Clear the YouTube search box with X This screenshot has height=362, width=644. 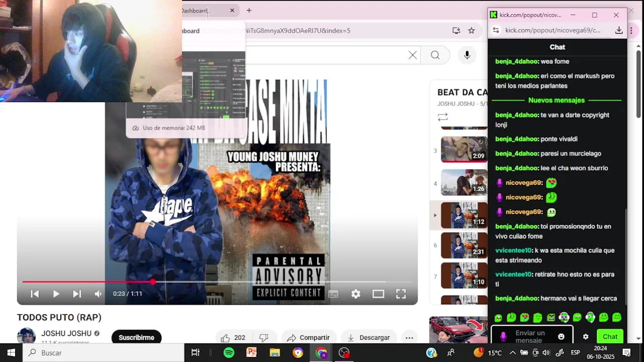pos(413,55)
